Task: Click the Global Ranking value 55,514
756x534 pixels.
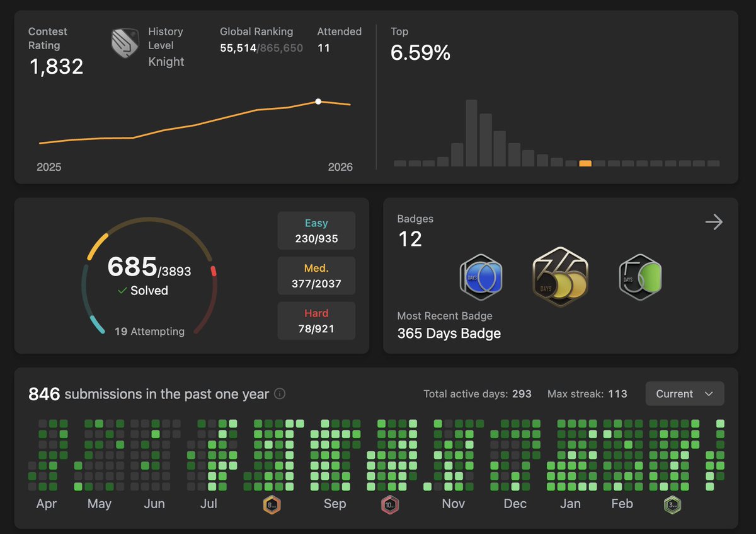Action: [x=238, y=48]
